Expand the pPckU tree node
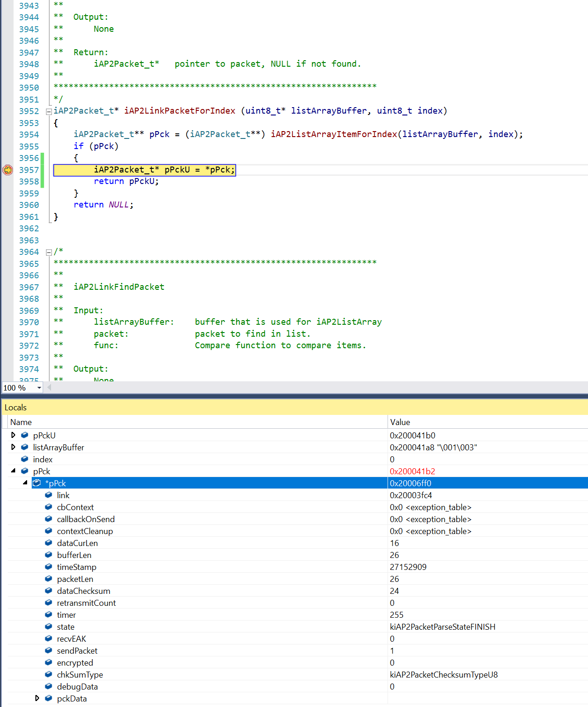The height and width of the screenshot is (707, 588). pos(13,435)
